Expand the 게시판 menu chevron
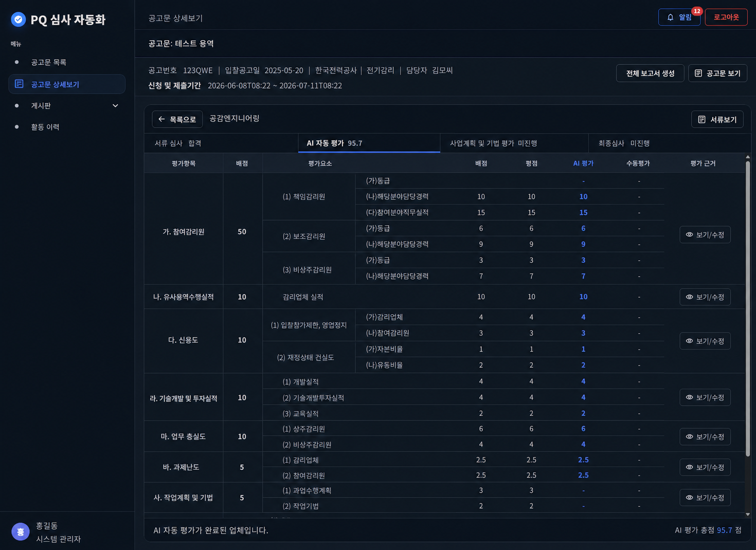756x550 pixels. [x=115, y=106]
